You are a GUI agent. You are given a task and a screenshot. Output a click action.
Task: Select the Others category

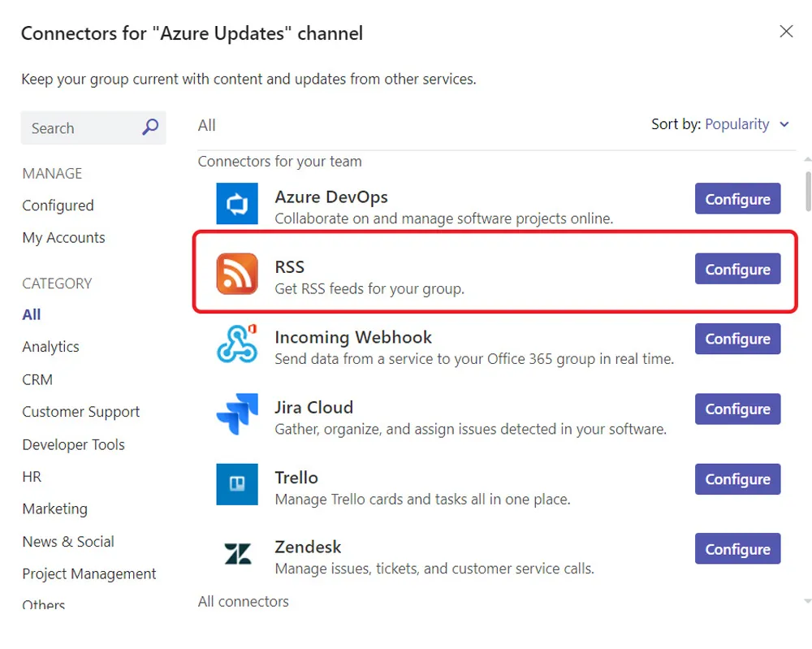coord(44,604)
